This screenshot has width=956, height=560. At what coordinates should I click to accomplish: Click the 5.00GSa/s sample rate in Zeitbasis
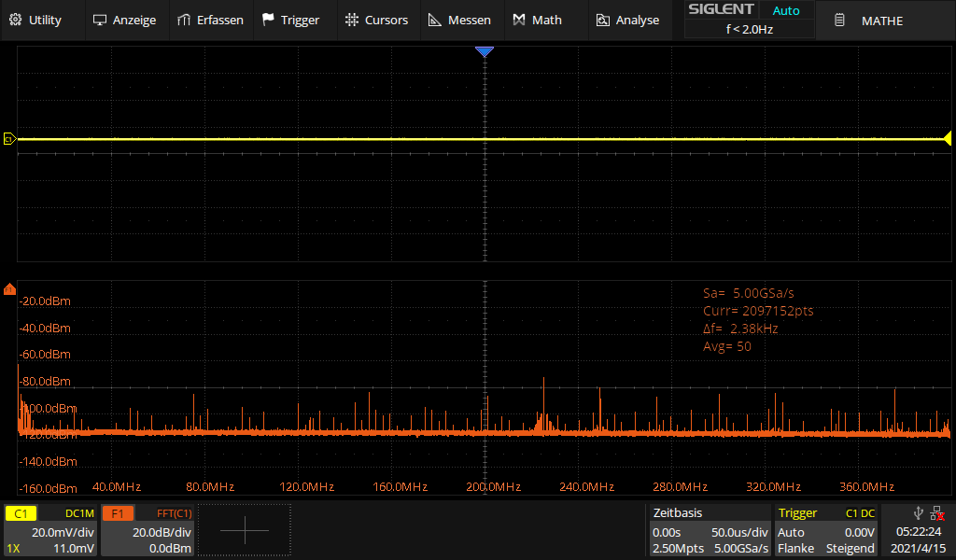coord(741,549)
